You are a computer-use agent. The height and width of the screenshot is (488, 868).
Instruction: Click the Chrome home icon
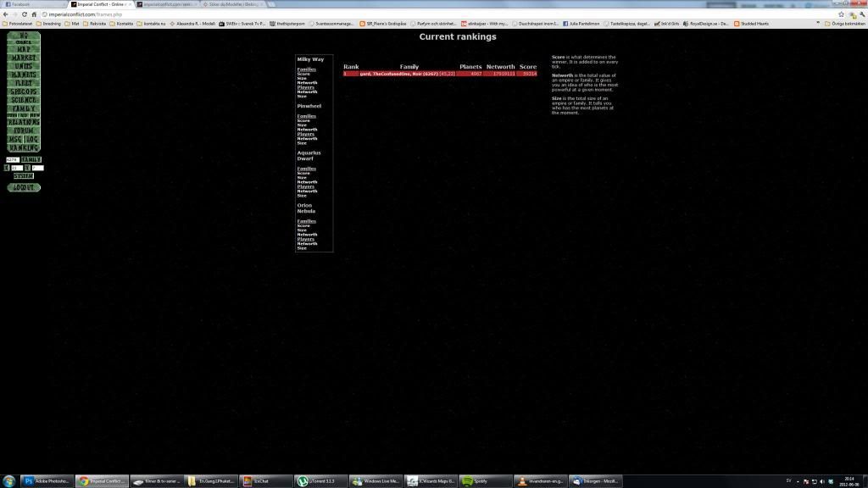pos(34,14)
